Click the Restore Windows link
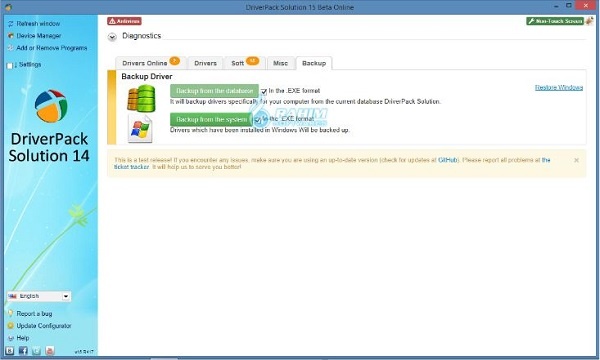Screen dimensions: 600x360 pyautogui.click(x=559, y=88)
